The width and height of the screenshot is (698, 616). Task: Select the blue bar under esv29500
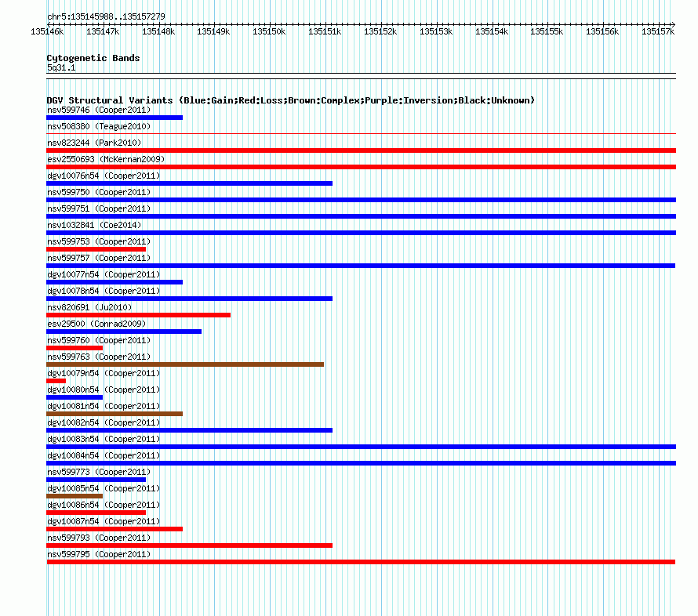pos(124,332)
